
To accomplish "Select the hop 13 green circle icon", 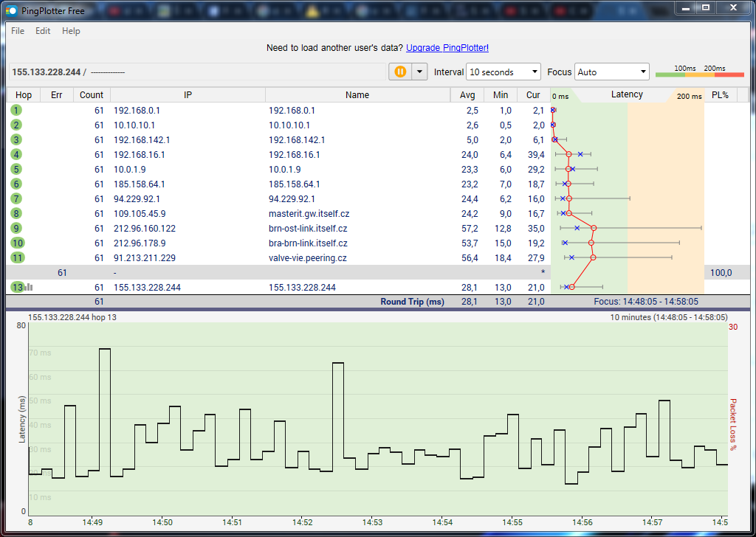I will (17, 287).
